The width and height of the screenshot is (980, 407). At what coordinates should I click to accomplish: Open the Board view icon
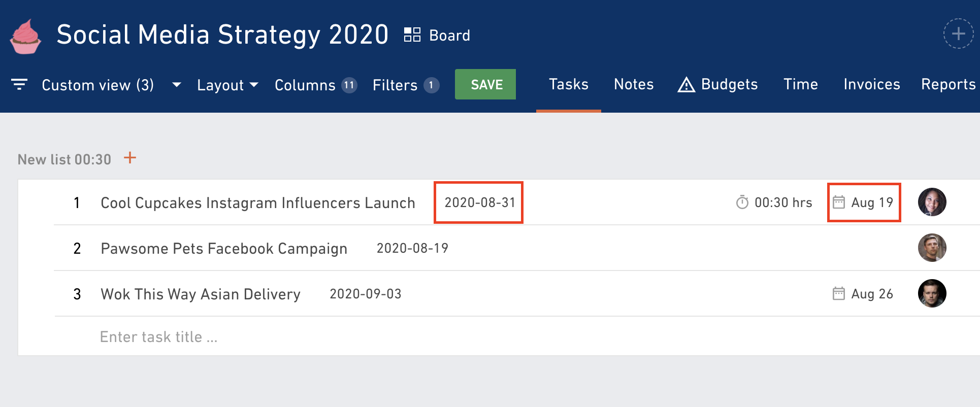(x=412, y=35)
